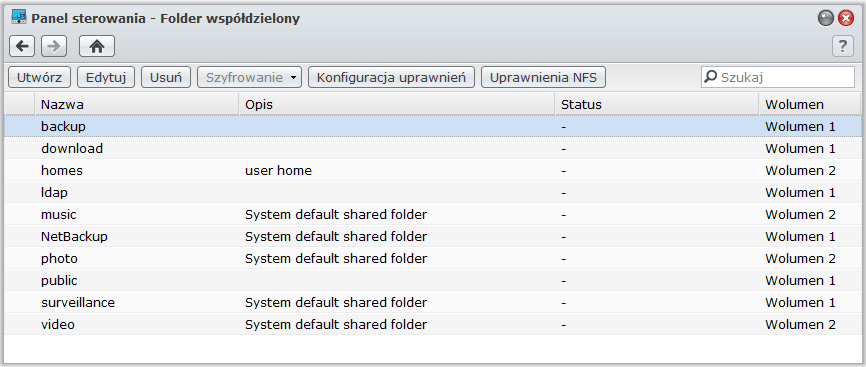Select the NetBackup folder row
The image size is (866, 367).
click(432, 237)
